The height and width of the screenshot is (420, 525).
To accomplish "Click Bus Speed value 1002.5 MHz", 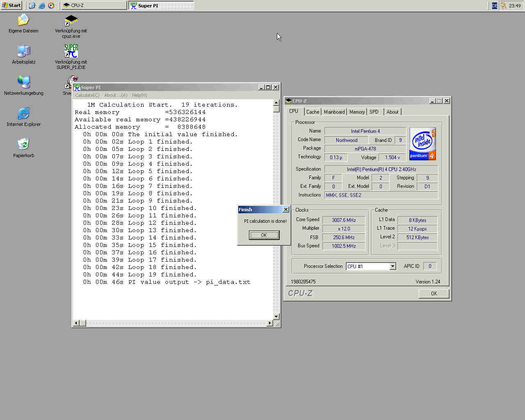I will (x=344, y=246).
